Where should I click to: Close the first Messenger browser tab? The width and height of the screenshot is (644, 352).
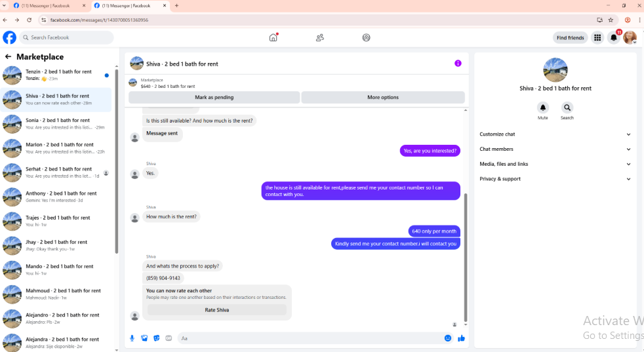click(84, 6)
